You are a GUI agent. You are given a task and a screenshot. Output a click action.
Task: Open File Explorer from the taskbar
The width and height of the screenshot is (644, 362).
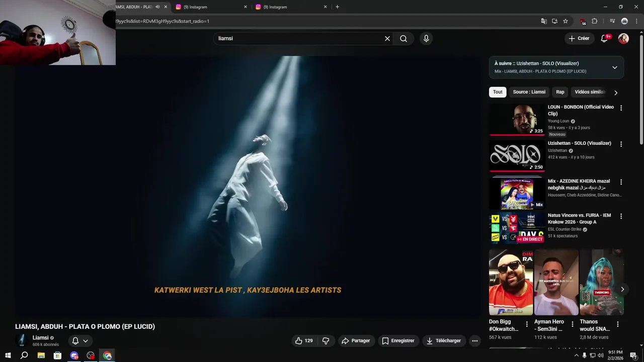click(x=41, y=355)
